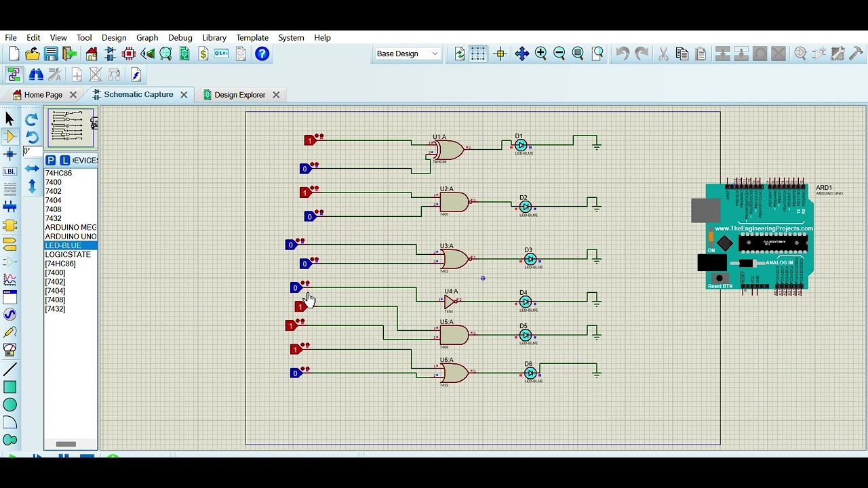868x488 pixels.
Task: Click the Pan view arrows icon
Action: [521, 54]
